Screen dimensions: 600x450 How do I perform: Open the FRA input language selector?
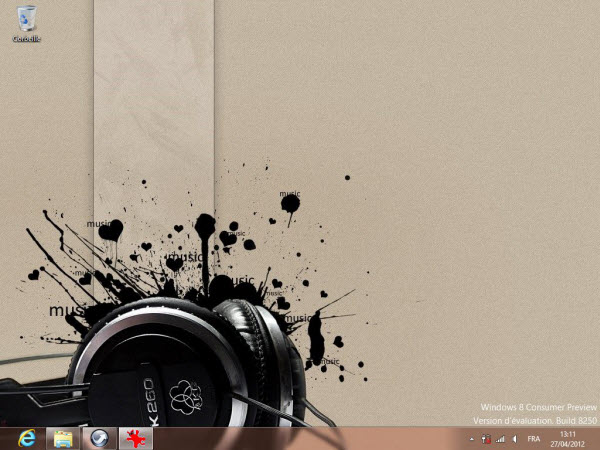(x=534, y=439)
